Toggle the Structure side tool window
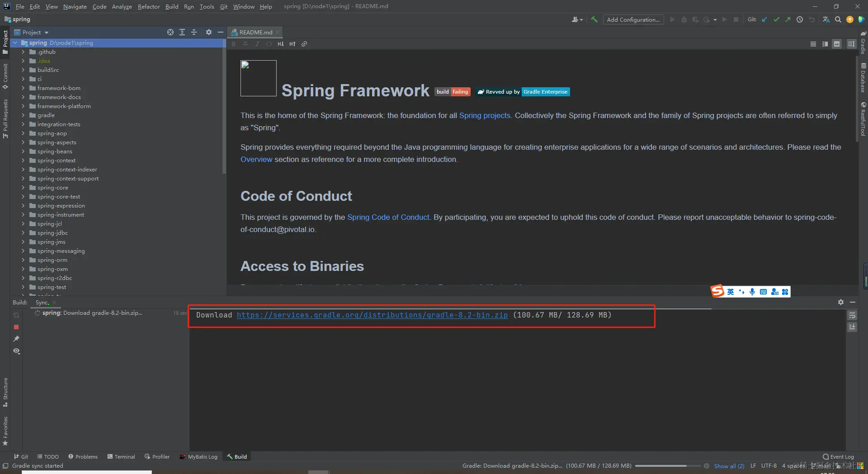Screen dimensions: 868x474 (5, 392)
